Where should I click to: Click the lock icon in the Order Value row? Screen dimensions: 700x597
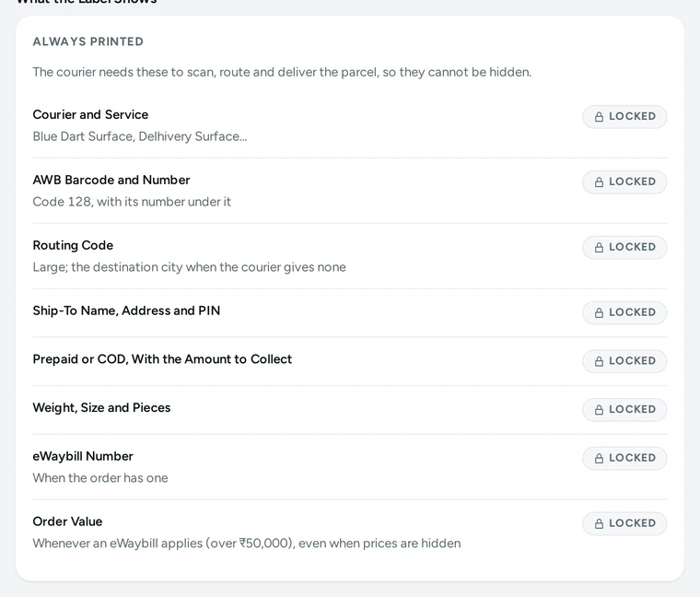tap(599, 523)
